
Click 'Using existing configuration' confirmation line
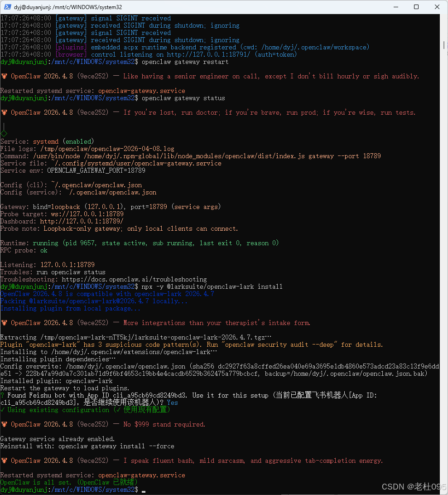click(85, 410)
